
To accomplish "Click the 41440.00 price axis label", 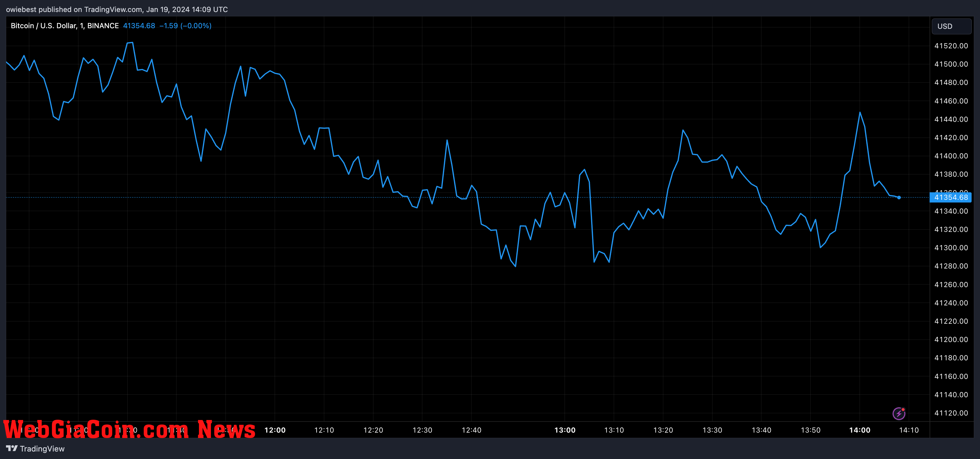I will pyautogui.click(x=951, y=119).
